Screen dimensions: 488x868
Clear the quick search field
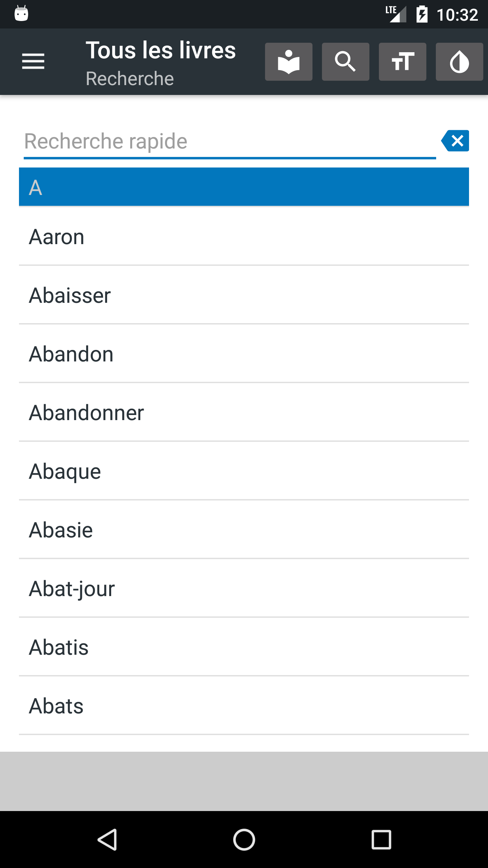click(x=455, y=141)
